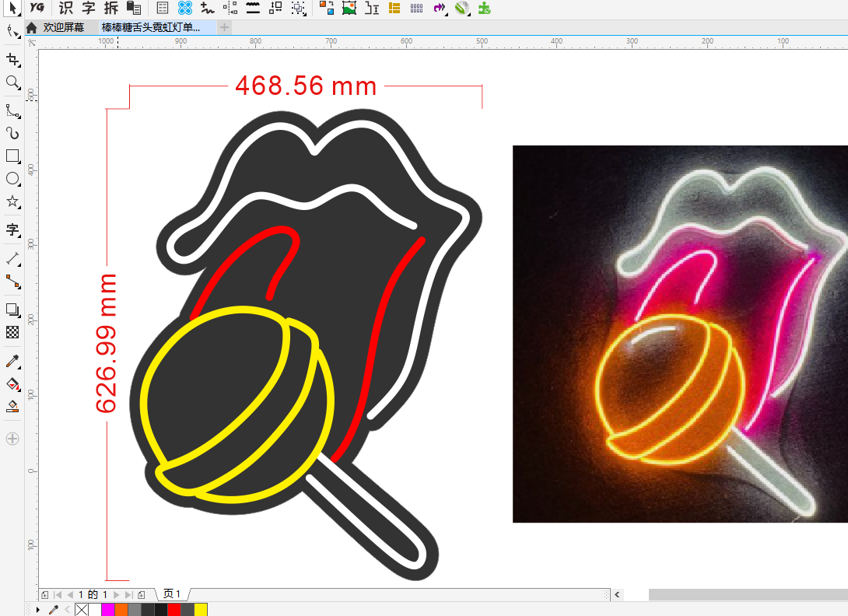Click the orange and blue squares swap icon
This screenshot has width=848, height=616.
[x=326, y=8]
